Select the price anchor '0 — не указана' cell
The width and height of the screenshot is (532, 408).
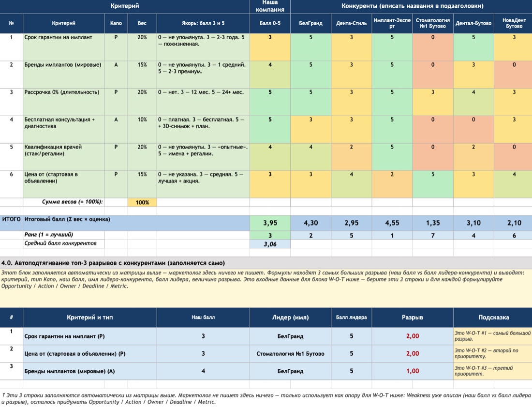(x=203, y=184)
